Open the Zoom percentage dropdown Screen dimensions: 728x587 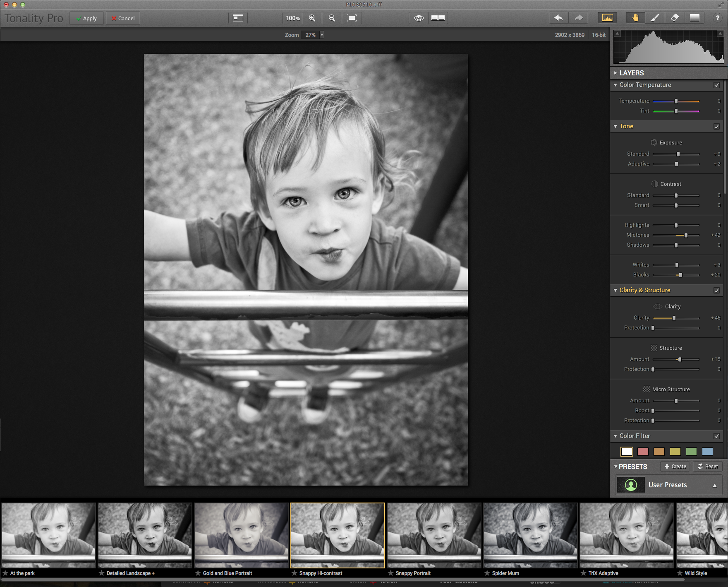pyautogui.click(x=321, y=35)
